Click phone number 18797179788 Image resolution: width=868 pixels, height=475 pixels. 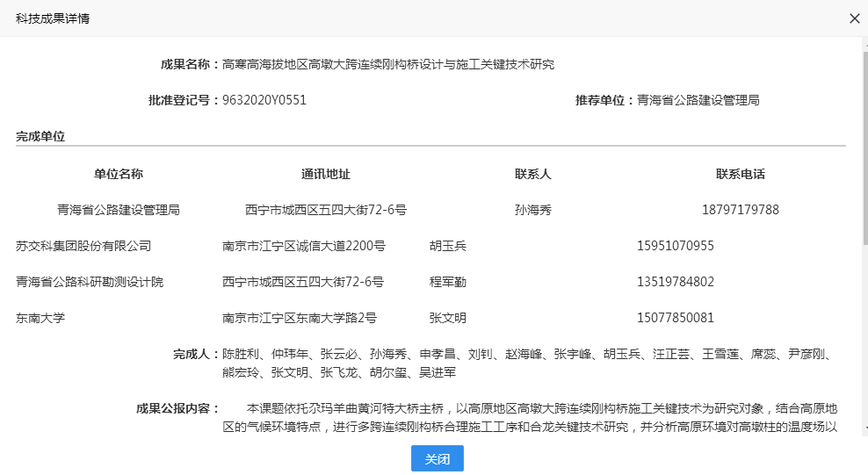click(x=741, y=210)
